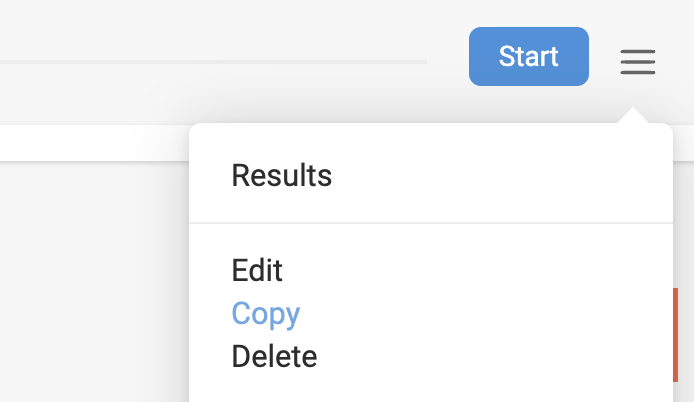The height and width of the screenshot is (402, 694).
Task: Hit the Results entry above the divider
Action: 281,176
